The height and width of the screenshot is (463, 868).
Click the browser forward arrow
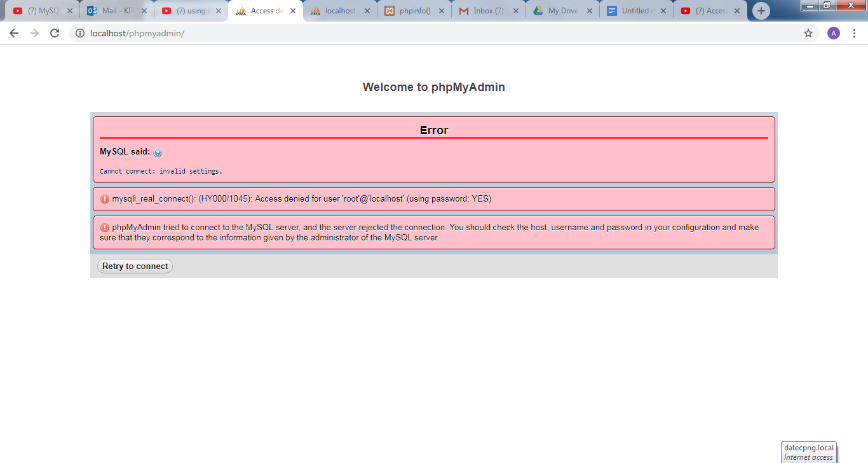pyautogui.click(x=34, y=33)
